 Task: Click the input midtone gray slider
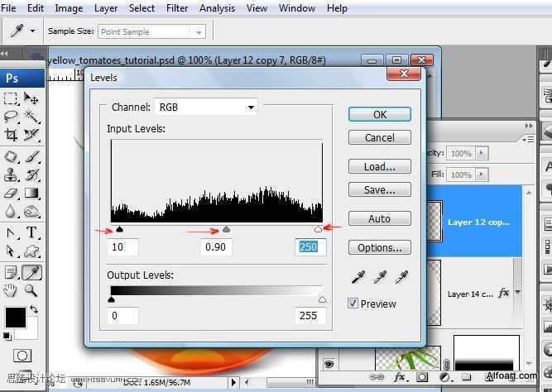coord(227,230)
